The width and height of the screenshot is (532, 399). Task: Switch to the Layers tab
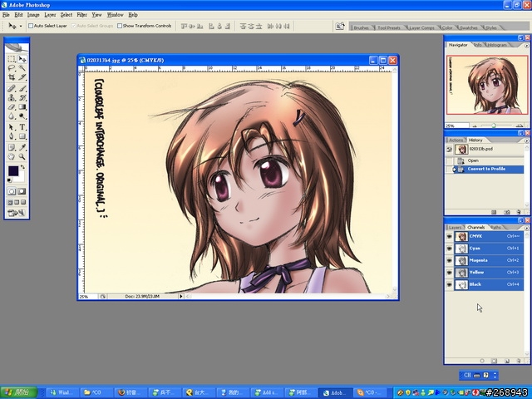coord(455,227)
